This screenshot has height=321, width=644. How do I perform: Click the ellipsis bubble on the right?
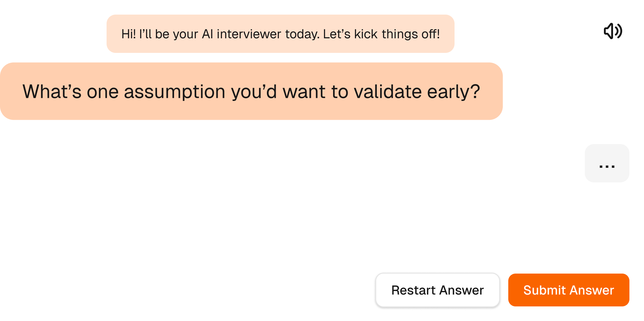[607, 163]
